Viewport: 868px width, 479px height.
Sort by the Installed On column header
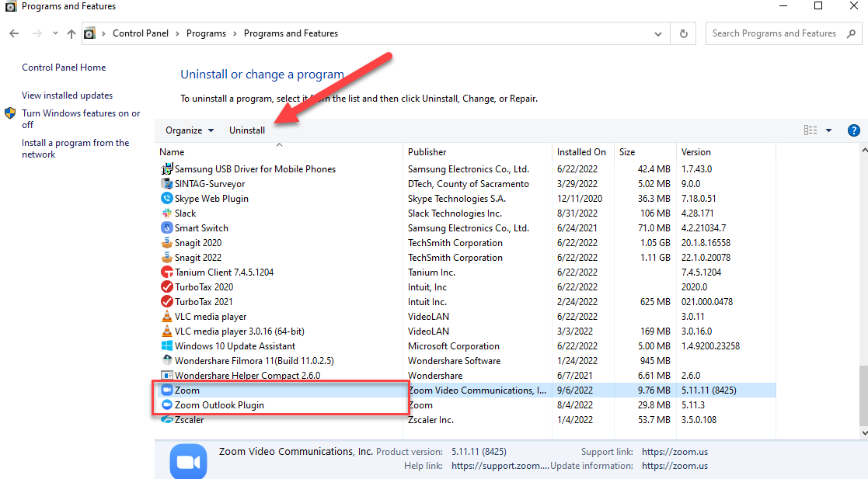pos(584,151)
